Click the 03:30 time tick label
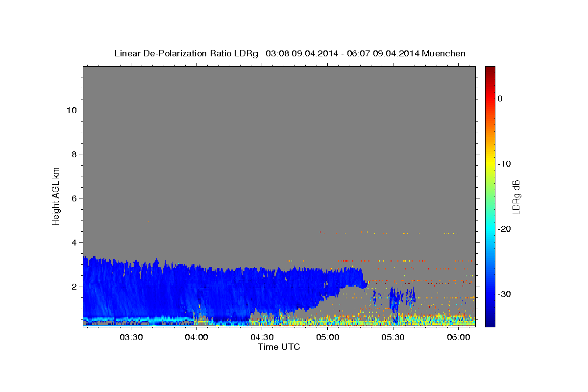 pyautogui.click(x=131, y=337)
